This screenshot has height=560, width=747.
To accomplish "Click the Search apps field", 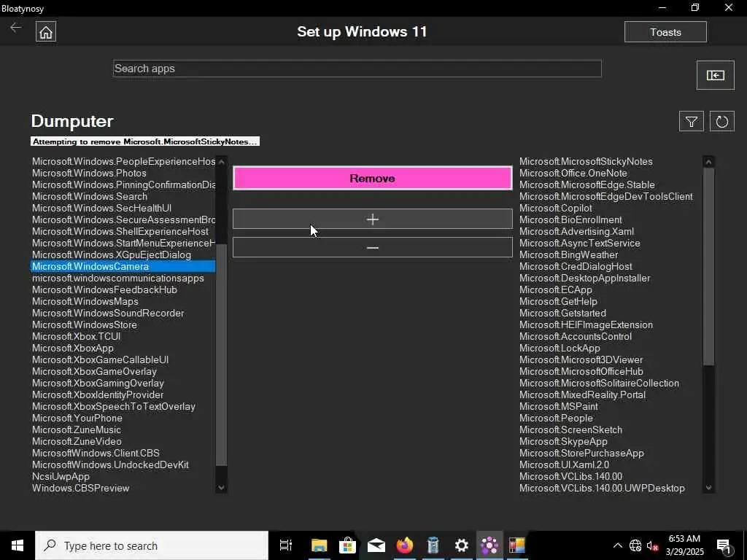I will tap(357, 69).
